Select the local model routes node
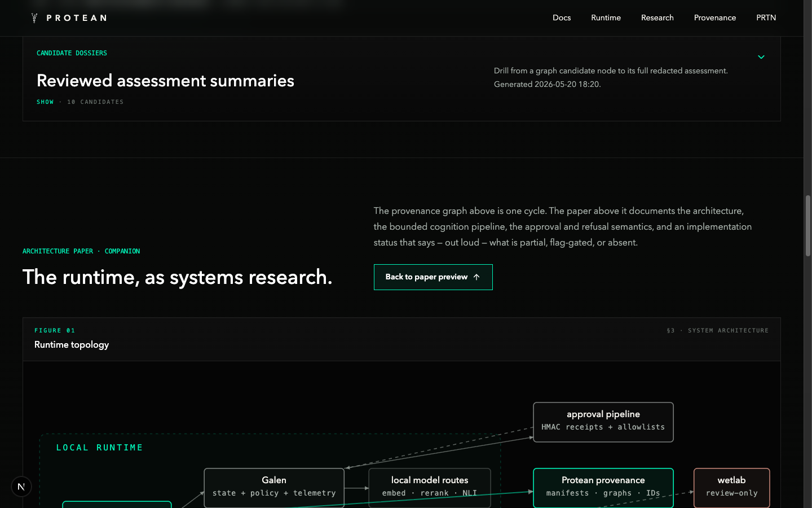The image size is (812, 508). 430,488
